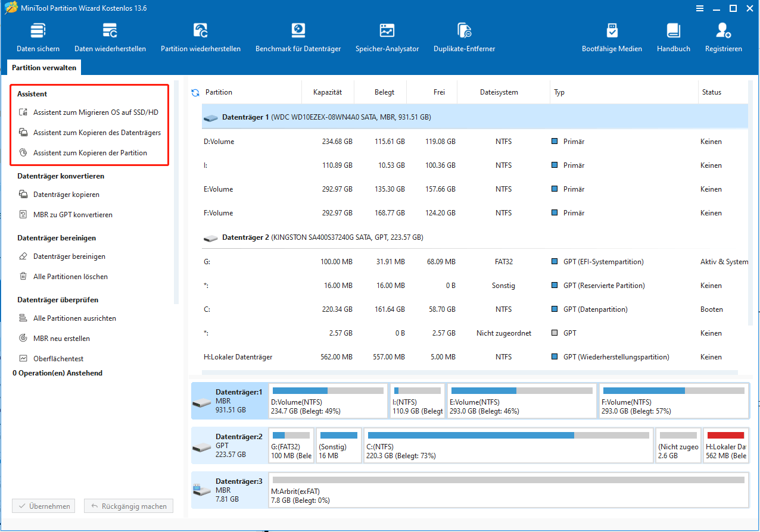Choose Datenträger kopieren action
Image resolution: width=760 pixels, height=532 pixels.
[60, 194]
